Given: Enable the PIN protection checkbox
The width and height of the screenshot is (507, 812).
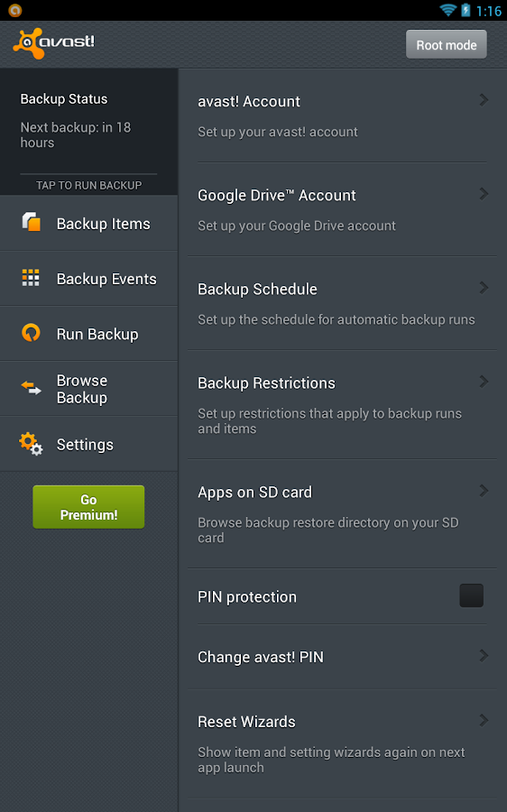Looking at the screenshot, I should [x=471, y=595].
